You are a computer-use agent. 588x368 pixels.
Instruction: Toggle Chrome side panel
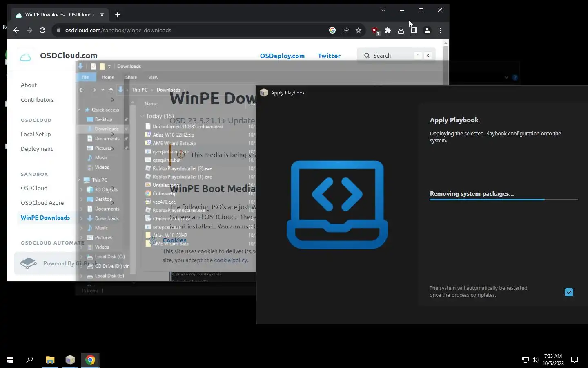point(414,30)
